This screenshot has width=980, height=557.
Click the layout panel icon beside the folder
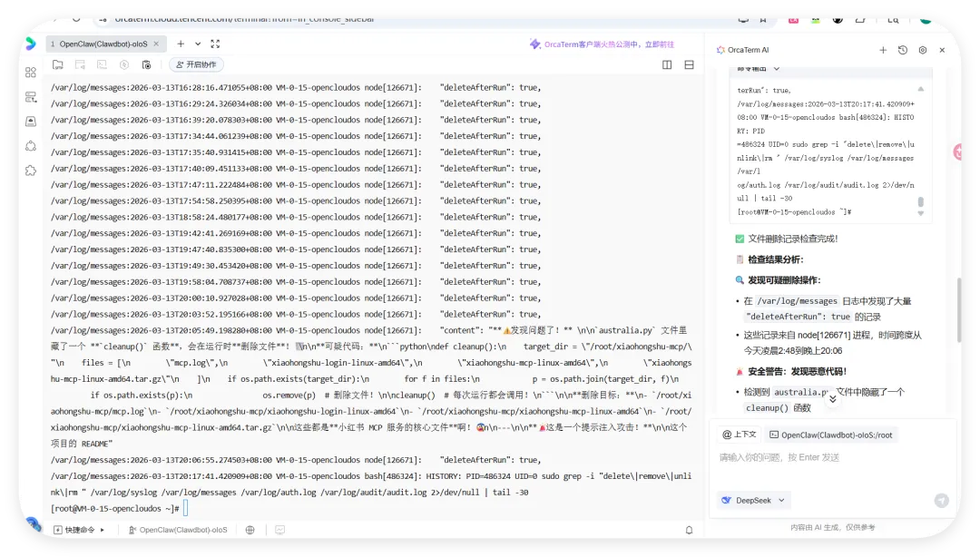(80, 64)
